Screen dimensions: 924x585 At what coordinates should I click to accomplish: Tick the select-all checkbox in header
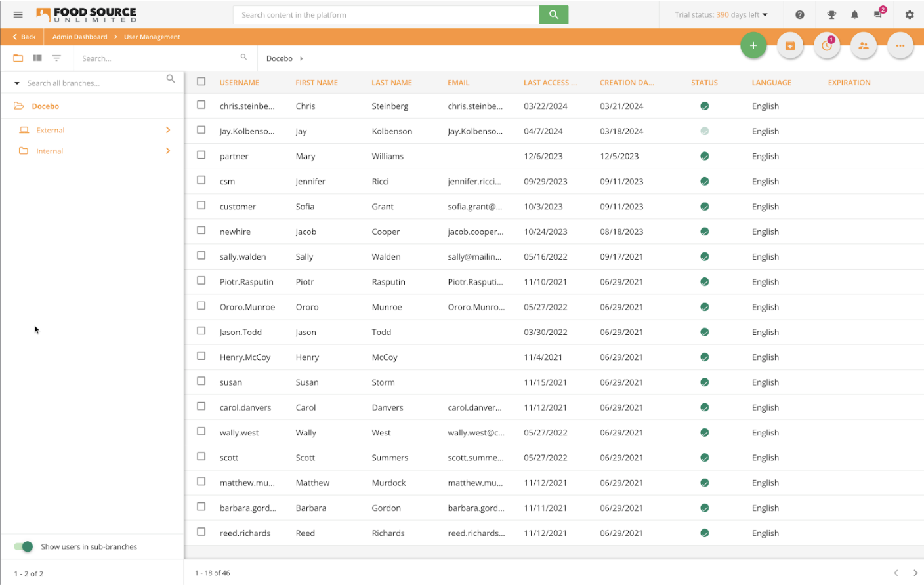pos(201,82)
